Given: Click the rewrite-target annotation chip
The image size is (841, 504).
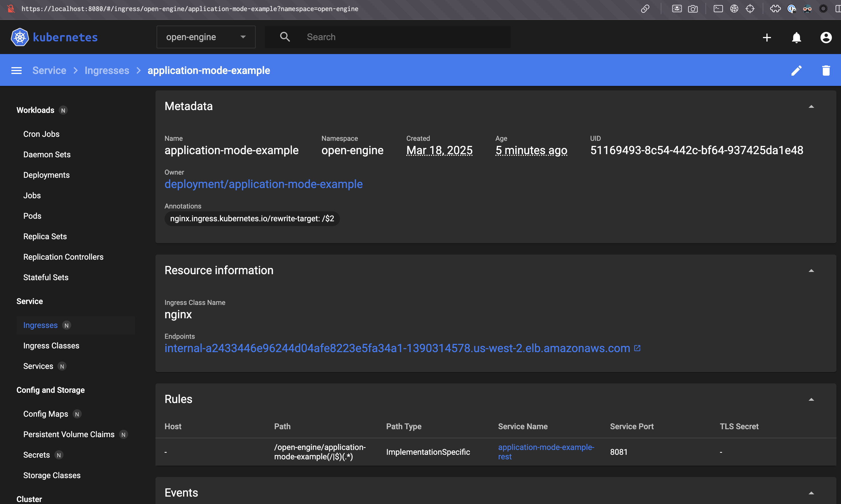Looking at the screenshot, I should pos(252,218).
